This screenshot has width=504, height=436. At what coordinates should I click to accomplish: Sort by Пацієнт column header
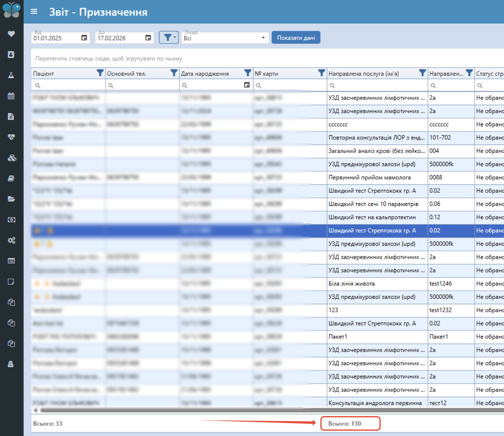pos(43,74)
